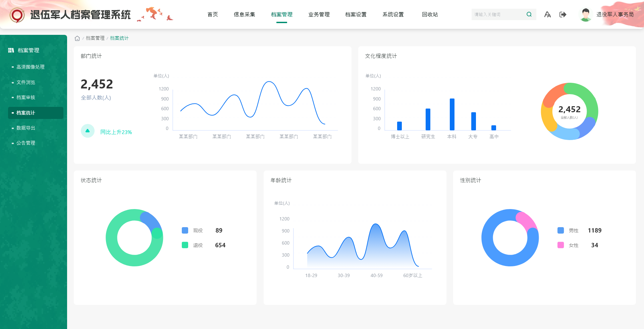Click the font size adjustment icon
The width and height of the screenshot is (644, 329).
coord(547,14)
